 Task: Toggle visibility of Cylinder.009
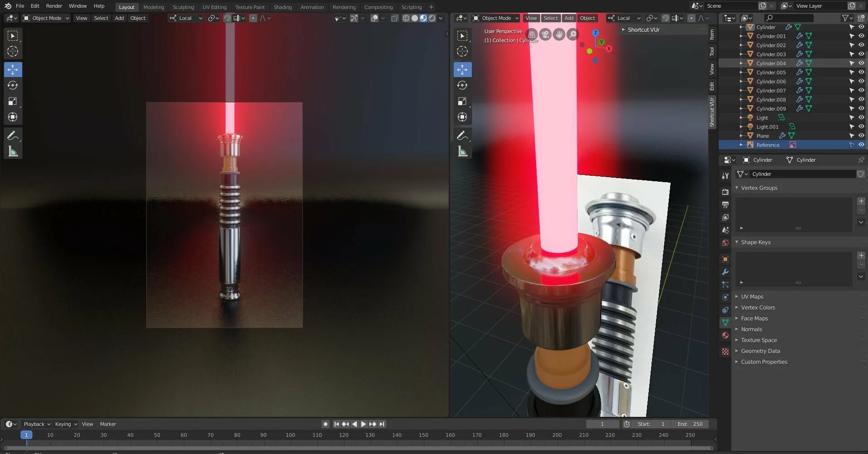click(861, 109)
